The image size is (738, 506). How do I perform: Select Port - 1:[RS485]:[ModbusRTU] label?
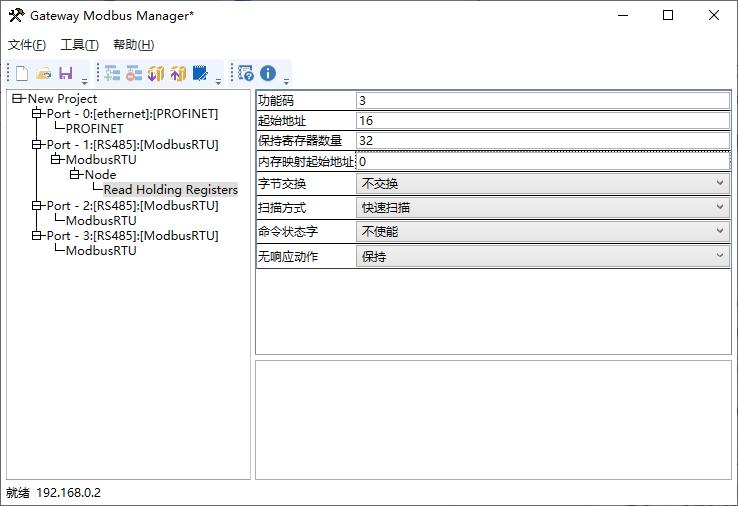pos(132,145)
